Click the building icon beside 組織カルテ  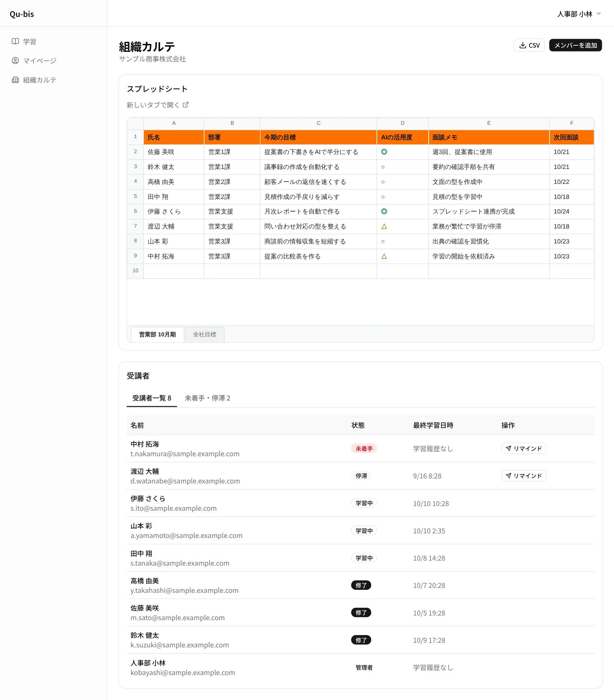point(15,80)
